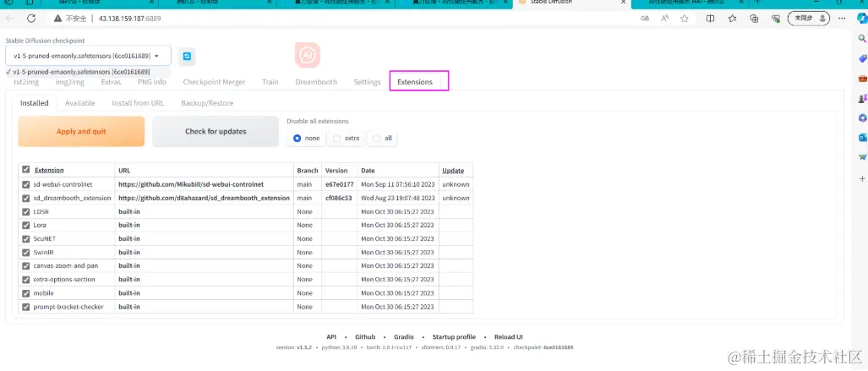Add a sidebar app with plus icon

click(x=862, y=179)
